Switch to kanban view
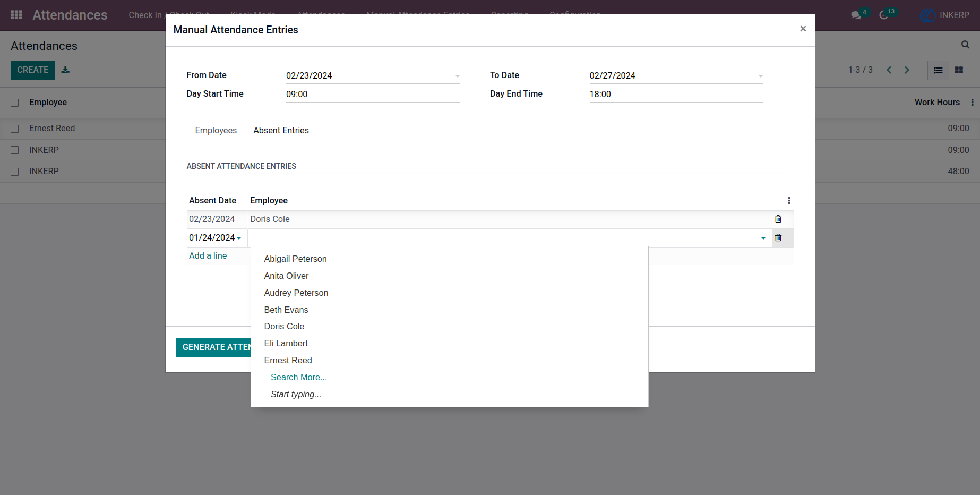The image size is (980, 495). click(959, 70)
